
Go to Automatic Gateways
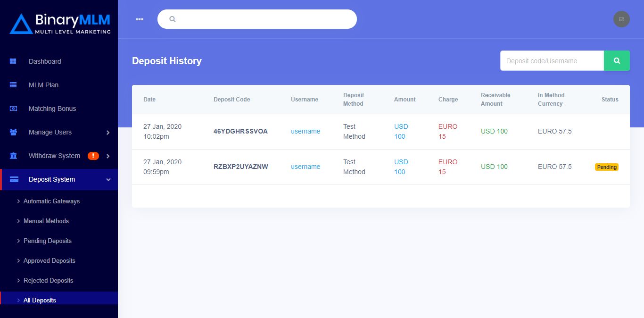point(51,201)
